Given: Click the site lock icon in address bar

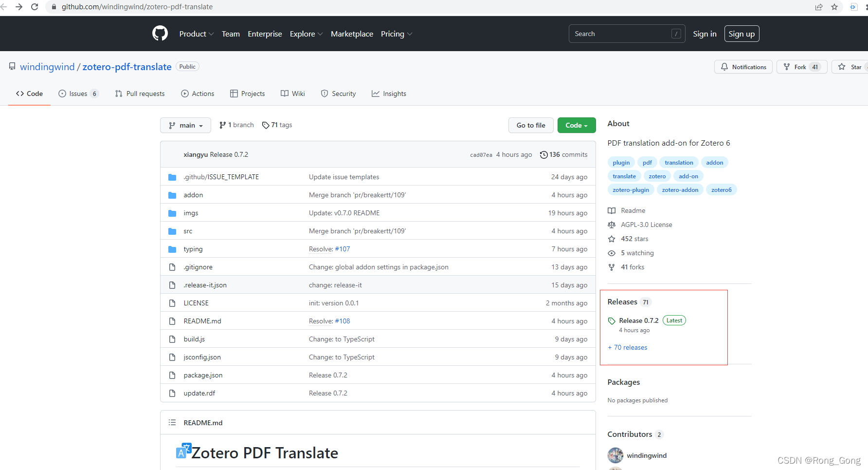Looking at the screenshot, I should pyautogui.click(x=54, y=7).
